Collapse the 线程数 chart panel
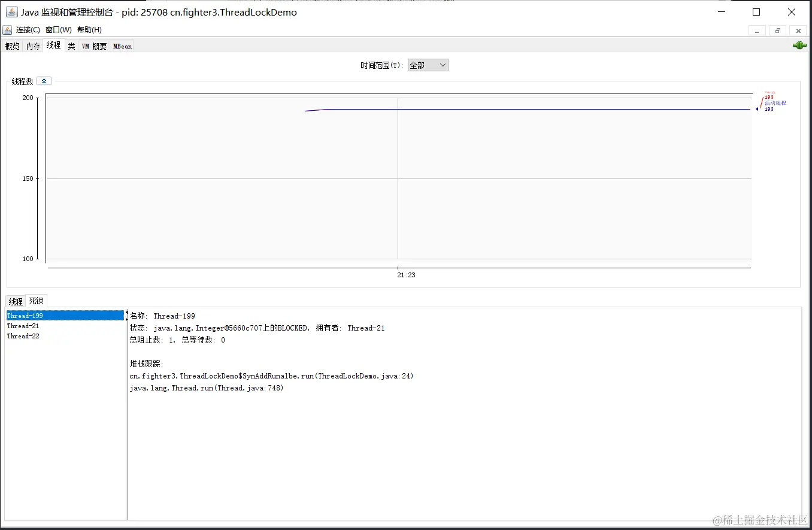Viewport: 812px width, 530px height. click(44, 81)
